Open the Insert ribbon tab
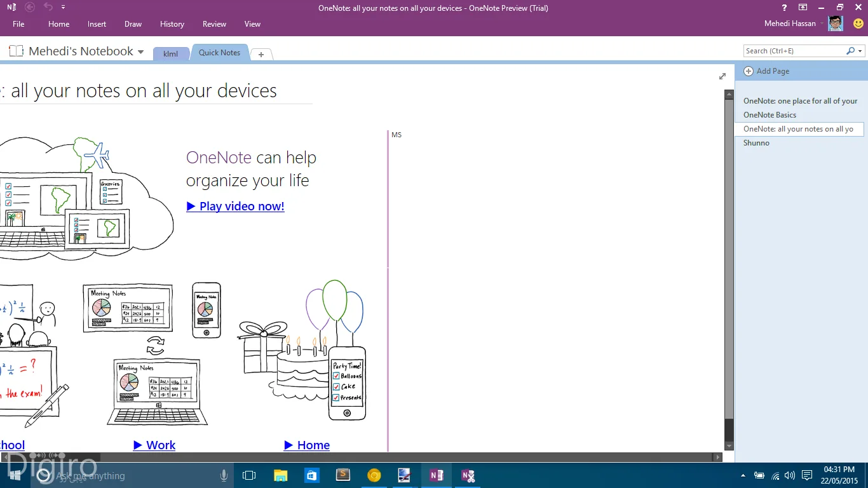This screenshot has width=868, height=488. [97, 24]
